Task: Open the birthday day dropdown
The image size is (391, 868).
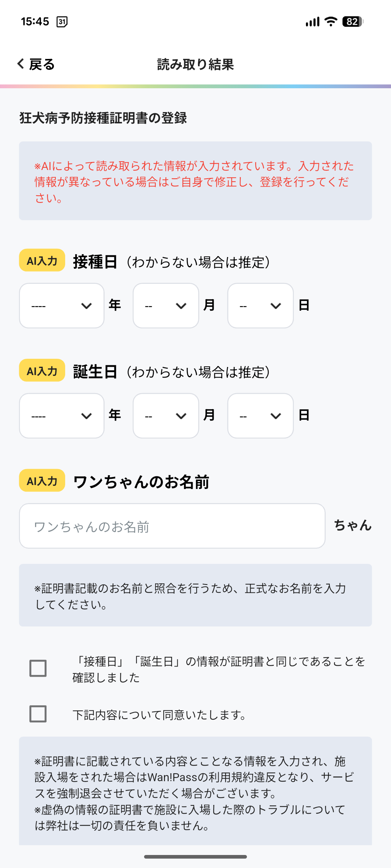Action: coord(260,416)
